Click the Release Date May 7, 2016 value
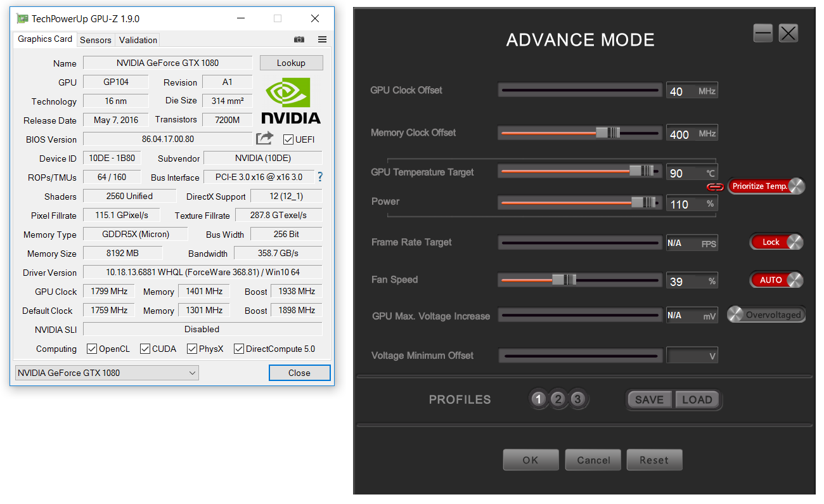Screen dimensions: 824x504 point(115,120)
